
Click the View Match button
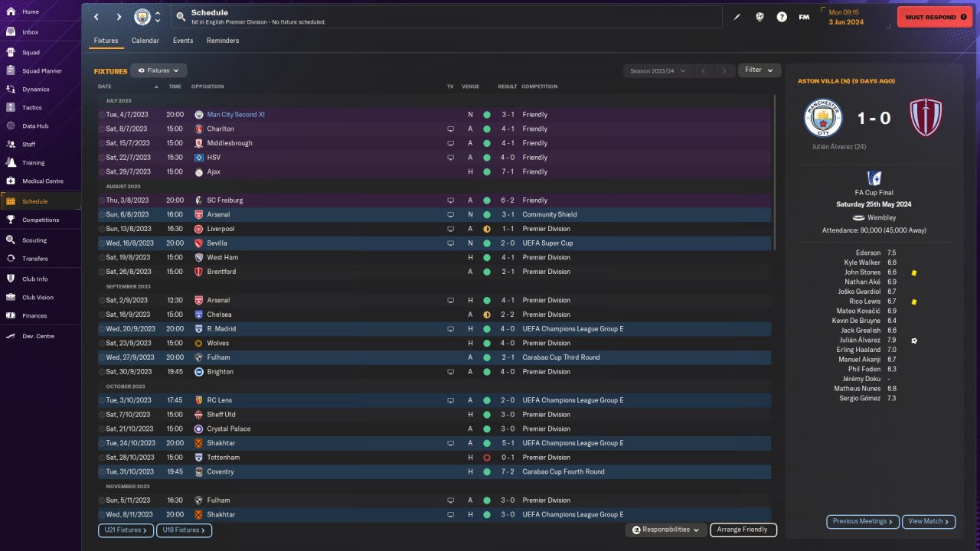click(929, 521)
